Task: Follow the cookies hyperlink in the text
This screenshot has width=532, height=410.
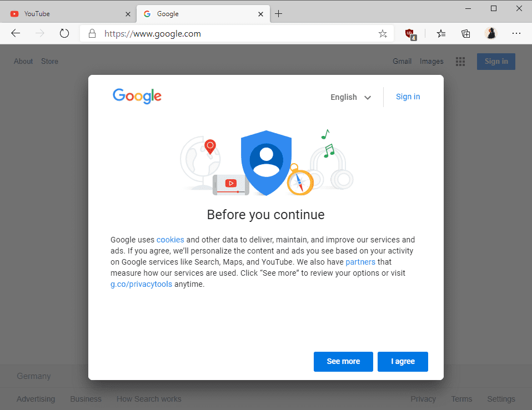Action: coord(170,240)
